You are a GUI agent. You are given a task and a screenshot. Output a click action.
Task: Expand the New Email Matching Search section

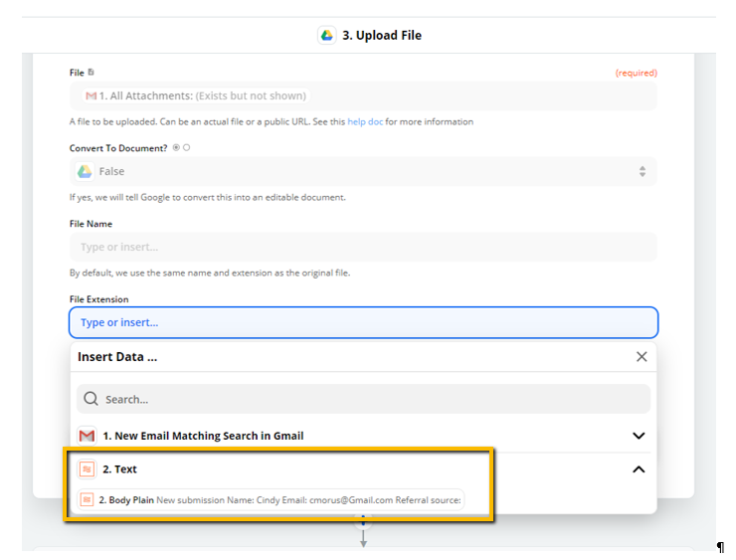(x=639, y=436)
